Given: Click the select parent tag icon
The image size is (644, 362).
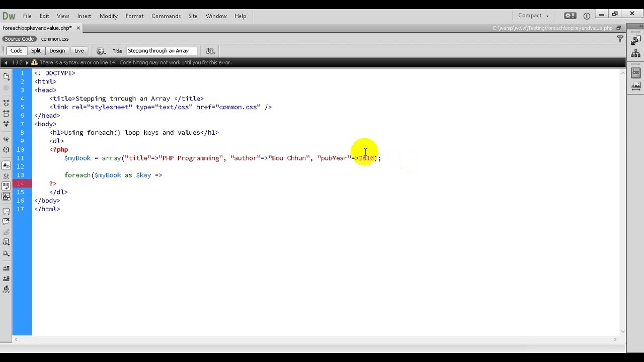Looking at the screenshot, I should (x=6, y=139).
